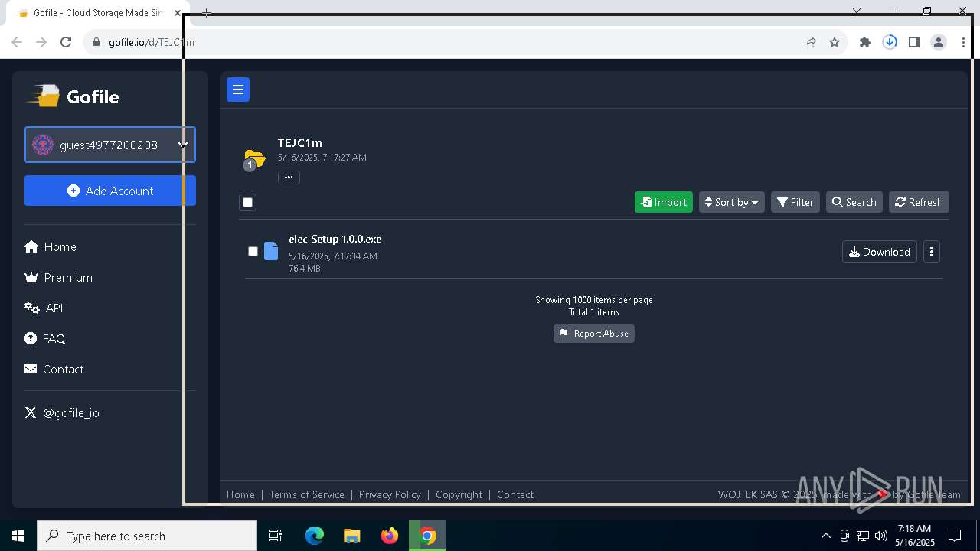Toggle the blue hamburger sidebar menu
This screenshot has width=980, height=551.
tap(238, 90)
